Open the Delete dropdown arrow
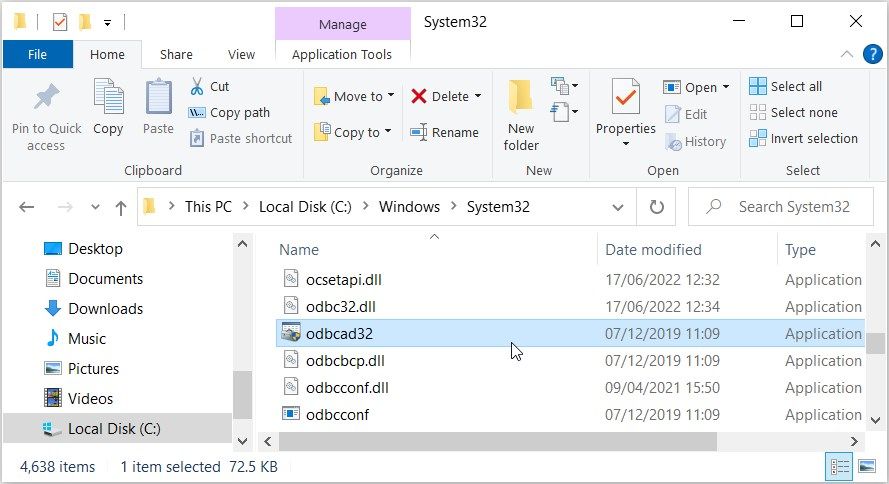 [x=478, y=96]
